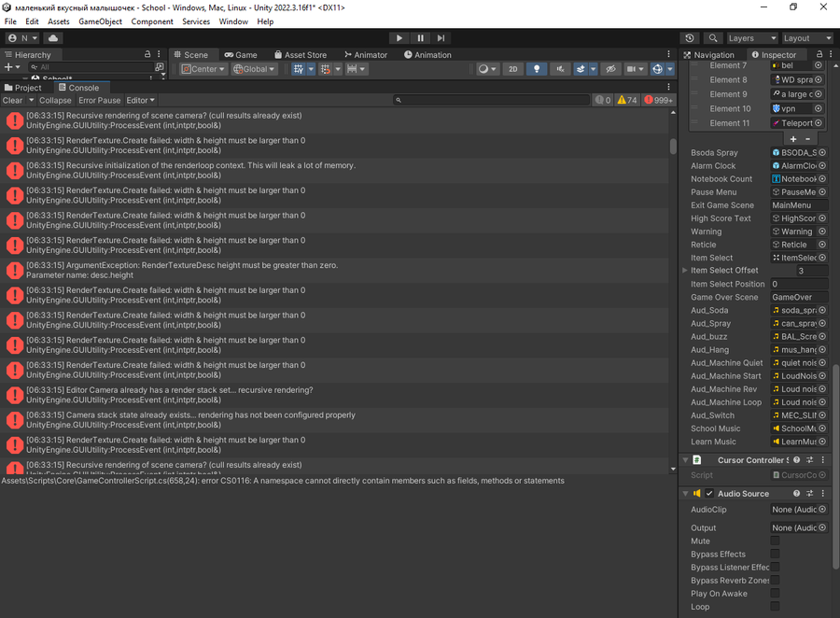Toggle scene audio mute icon
840x618 pixels.
(560, 69)
